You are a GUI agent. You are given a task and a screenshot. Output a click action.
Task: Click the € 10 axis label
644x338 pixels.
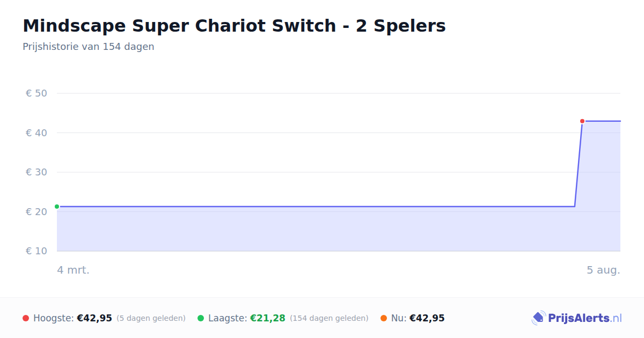pyautogui.click(x=36, y=251)
